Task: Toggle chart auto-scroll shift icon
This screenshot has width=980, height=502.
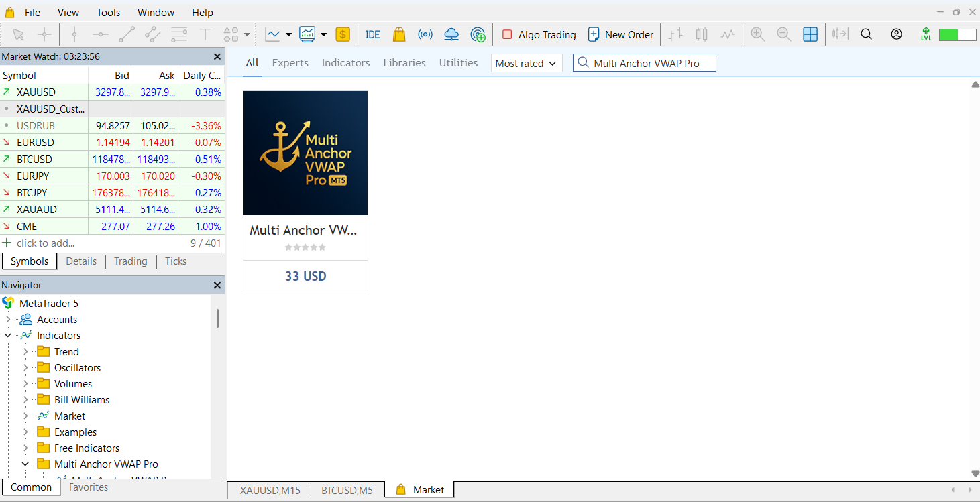Action: pyautogui.click(x=840, y=34)
